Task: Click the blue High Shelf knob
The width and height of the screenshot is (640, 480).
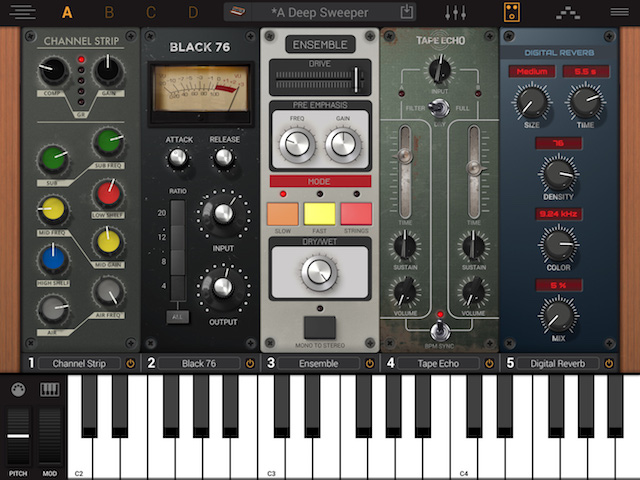Action: (x=53, y=260)
